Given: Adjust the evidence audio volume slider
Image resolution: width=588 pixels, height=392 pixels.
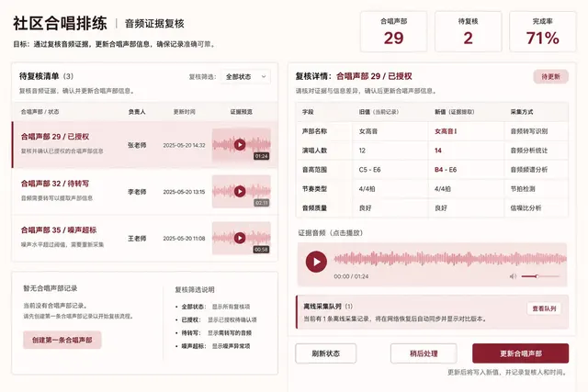Looking at the screenshot, I should point(540,276).
